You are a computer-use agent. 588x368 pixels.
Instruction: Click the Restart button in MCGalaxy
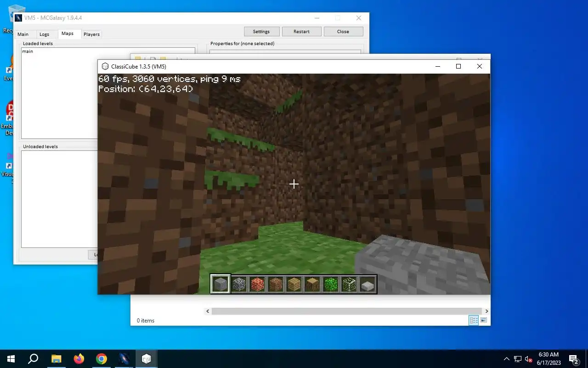pos(301,31)
